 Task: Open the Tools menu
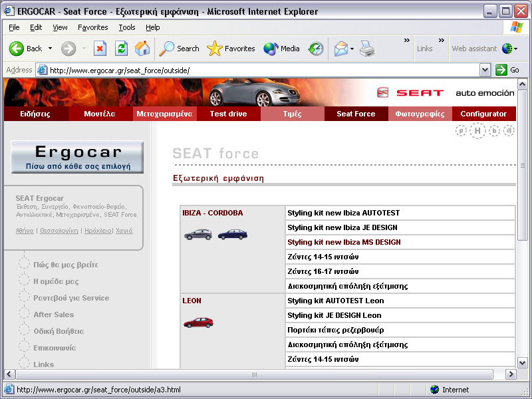click(x=127, y=27)
